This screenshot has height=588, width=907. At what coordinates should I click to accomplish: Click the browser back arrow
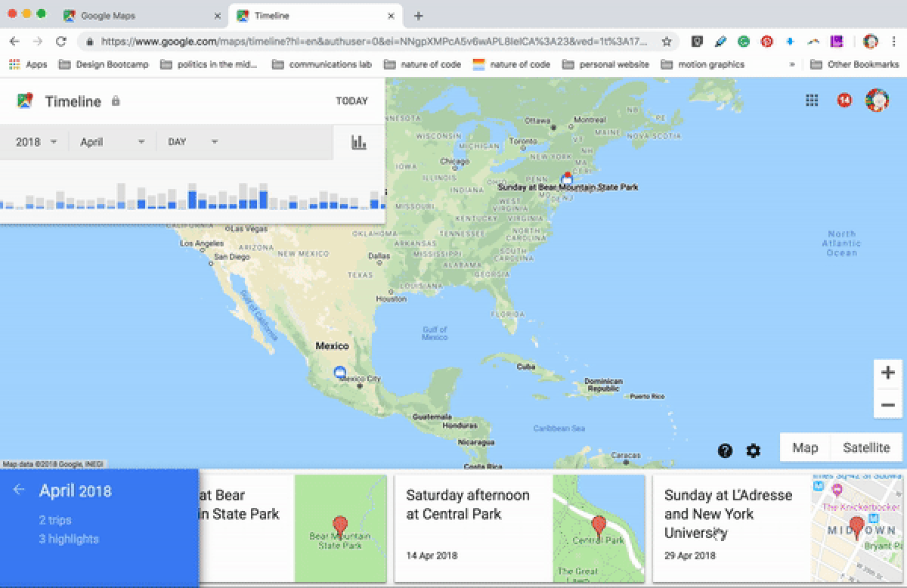[x=14, y=42]
